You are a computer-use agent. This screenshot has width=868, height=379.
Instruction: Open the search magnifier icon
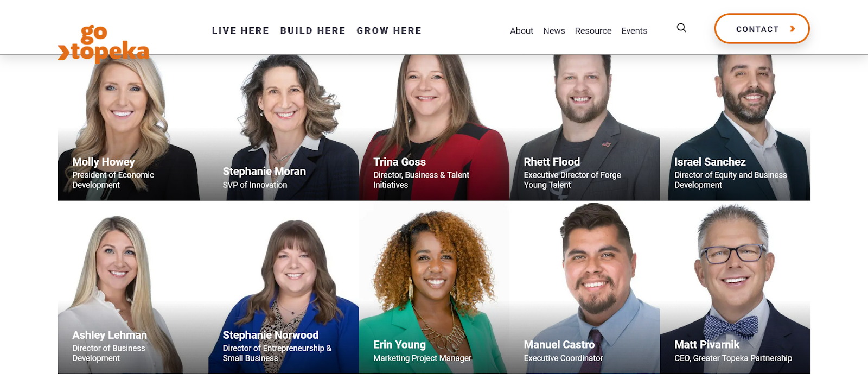click(x=681, y=28)
